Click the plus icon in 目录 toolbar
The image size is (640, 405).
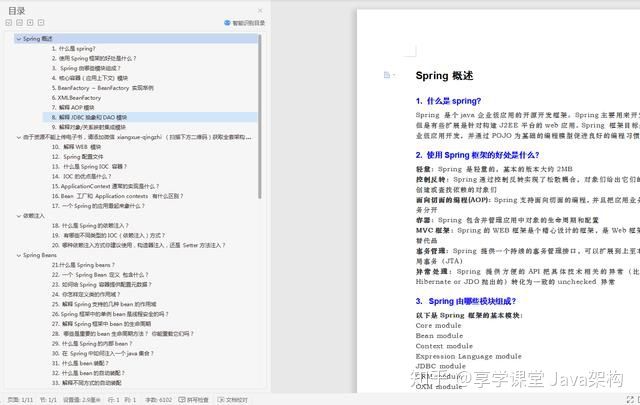click(30, 23)
